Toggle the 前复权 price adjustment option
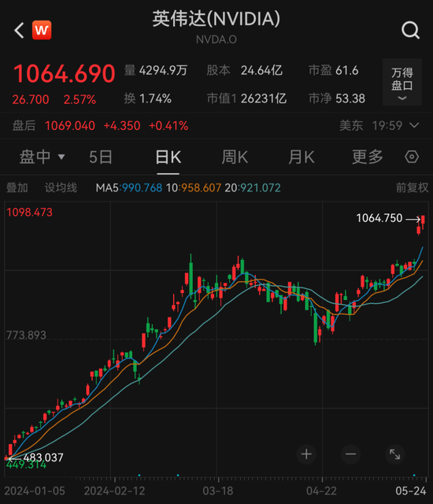The height and width of the screenshot is (504, 433). click(x=412, y=187)
